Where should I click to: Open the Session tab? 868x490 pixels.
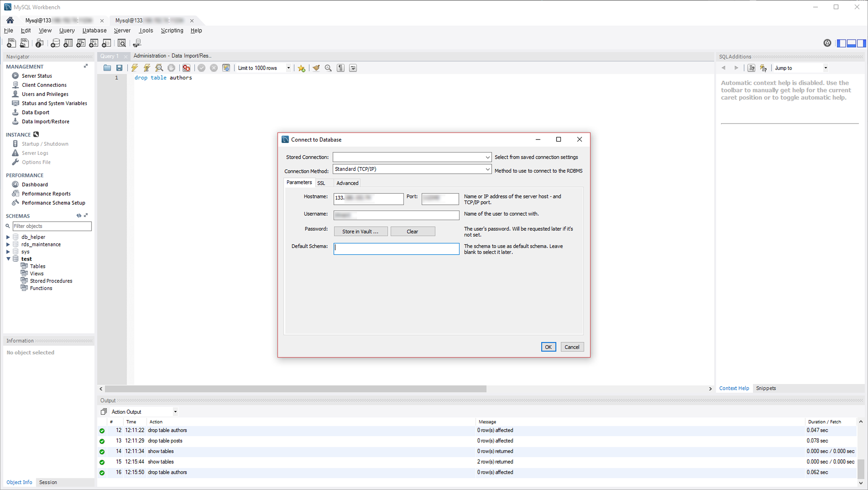[x=48, y=482]
